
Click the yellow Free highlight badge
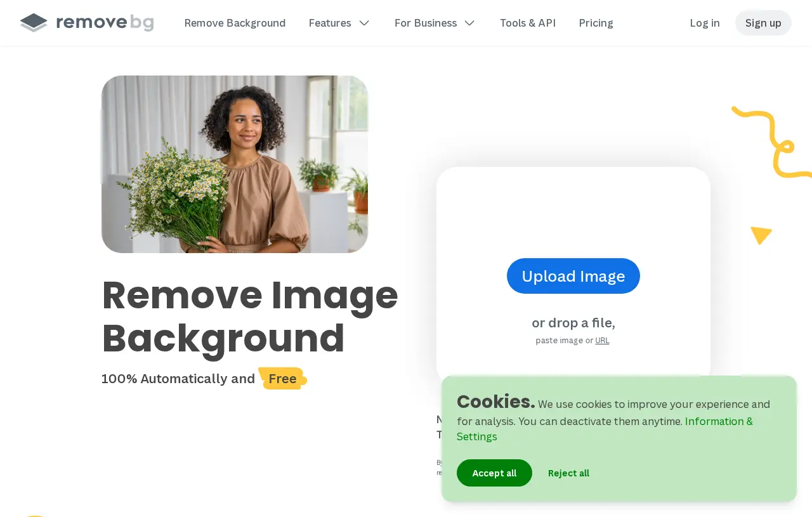pyautogui.click(x=282, y=379)
